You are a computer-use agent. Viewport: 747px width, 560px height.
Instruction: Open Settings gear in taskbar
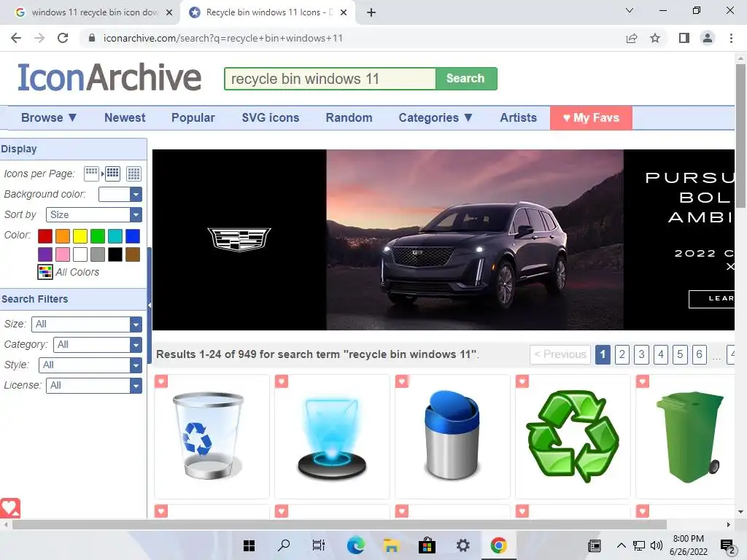(462, 545)
